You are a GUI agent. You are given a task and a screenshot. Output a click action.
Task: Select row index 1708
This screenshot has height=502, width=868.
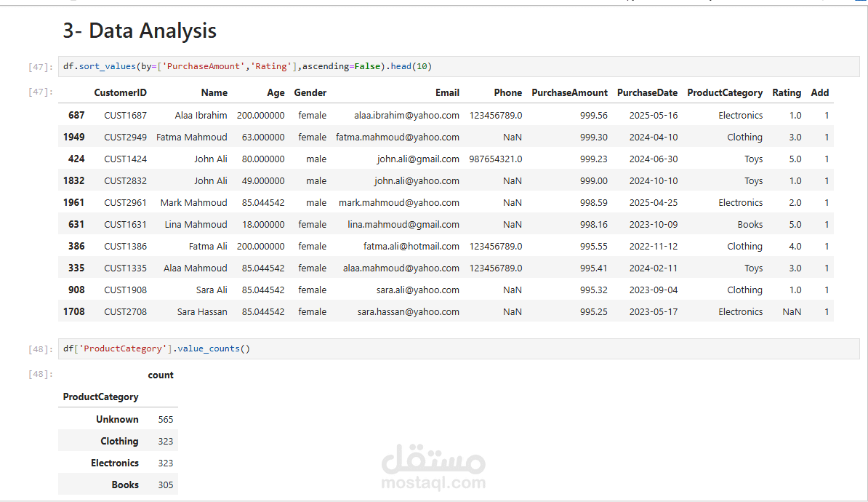coord(73,312)
